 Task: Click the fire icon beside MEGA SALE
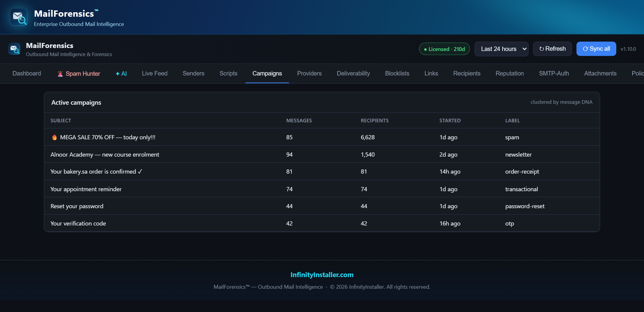pos(54,137)
